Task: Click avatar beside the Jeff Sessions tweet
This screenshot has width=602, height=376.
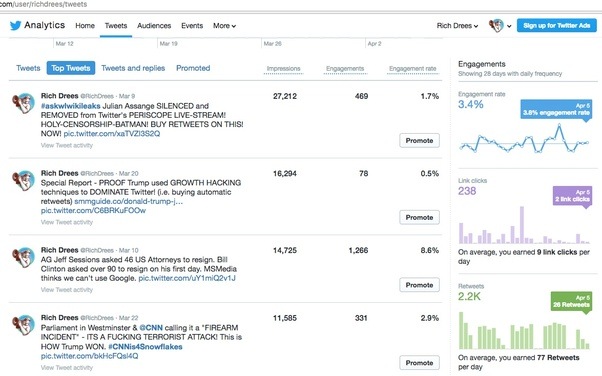Action: pos(23,257)
